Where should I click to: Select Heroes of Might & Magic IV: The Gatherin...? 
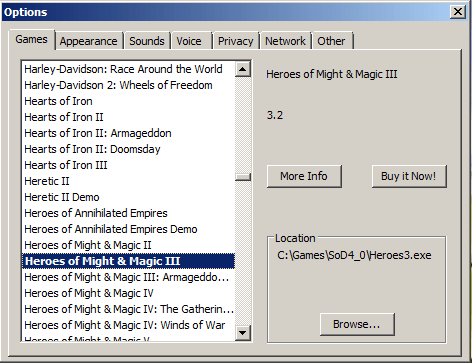[128, 309]
